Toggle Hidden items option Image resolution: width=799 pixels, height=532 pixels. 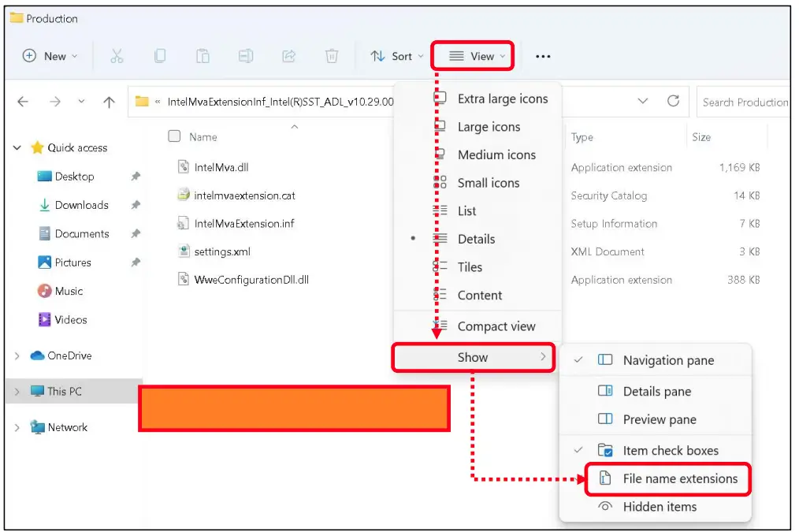tap(656, 507)
